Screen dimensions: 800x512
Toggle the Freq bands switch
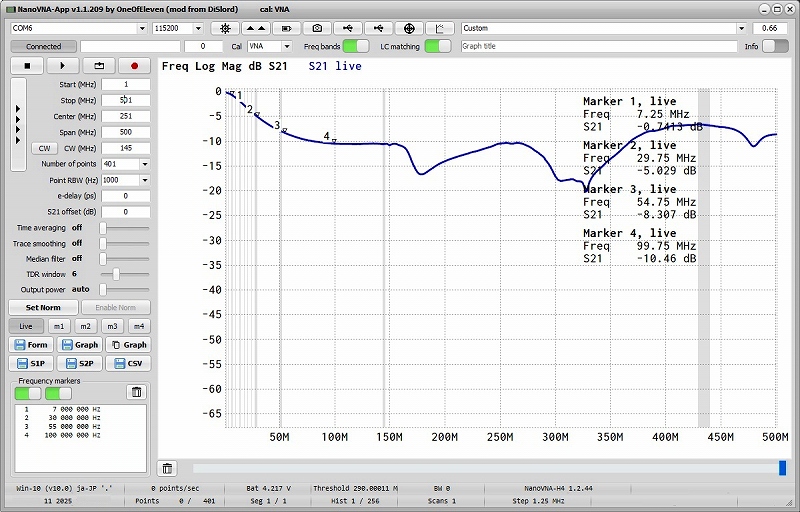pyautogui.click(x=355, y=46)
